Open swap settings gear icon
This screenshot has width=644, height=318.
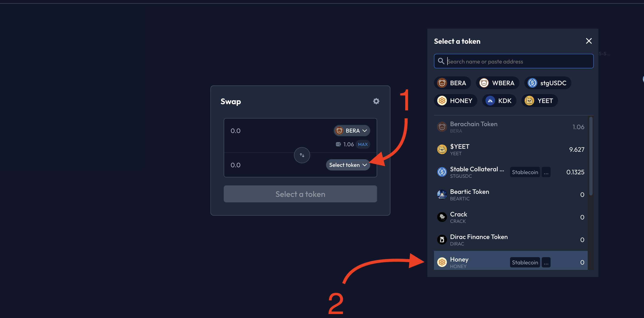point(376,101)
